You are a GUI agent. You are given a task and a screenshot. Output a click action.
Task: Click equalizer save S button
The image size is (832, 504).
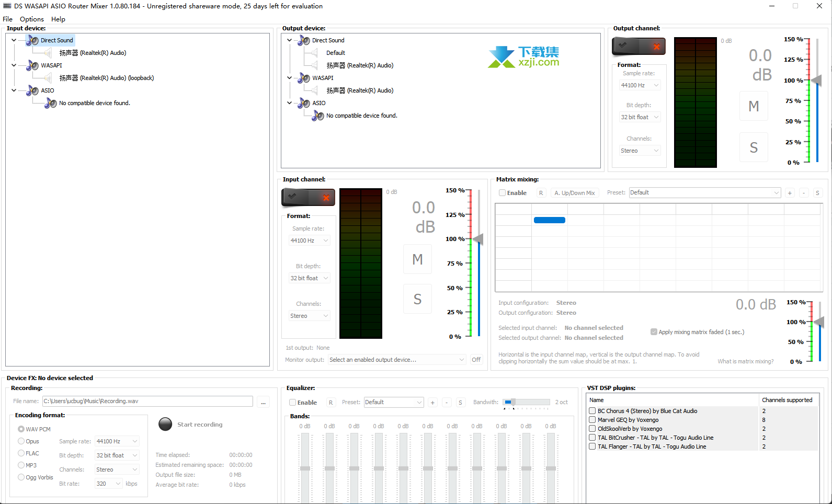[460, 403]
